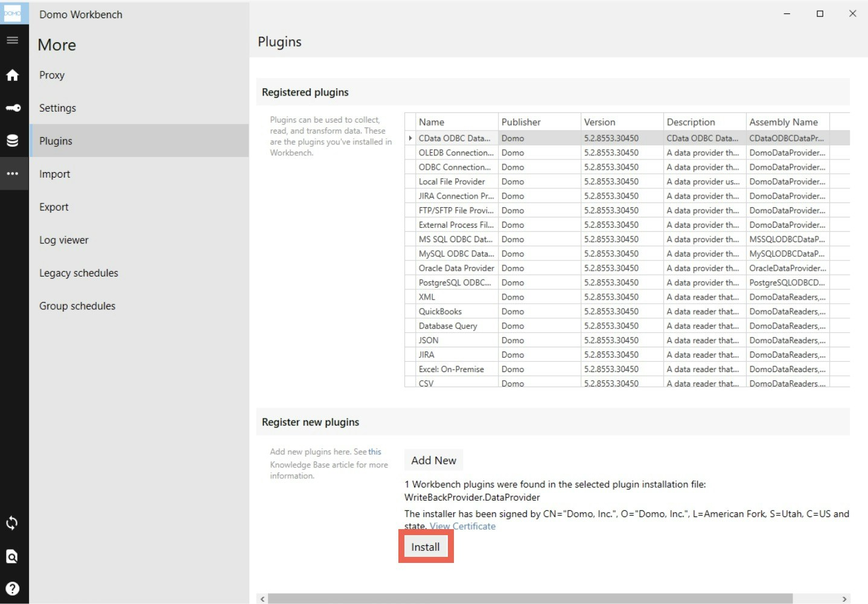Select the ODBC Connection... plugin row
868x604 pixels.
[627, 167]
